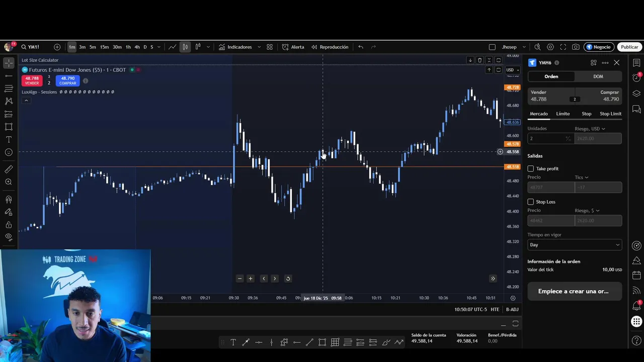Image resolution: width=644 pixels, height=362 pixels.
Task: Toggle lock all drawing tools
Action: click(x=9, y=225)
